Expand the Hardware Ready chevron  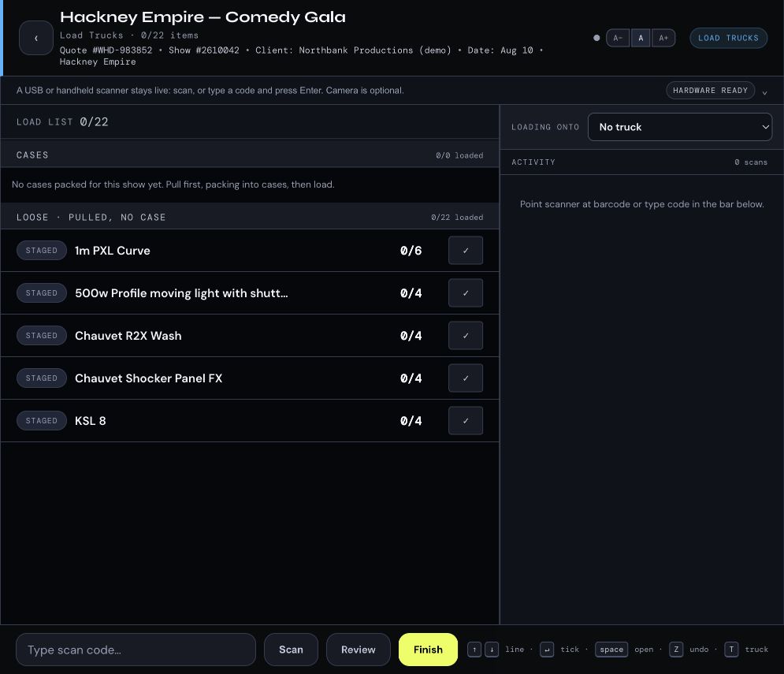[x=764, y=92]
